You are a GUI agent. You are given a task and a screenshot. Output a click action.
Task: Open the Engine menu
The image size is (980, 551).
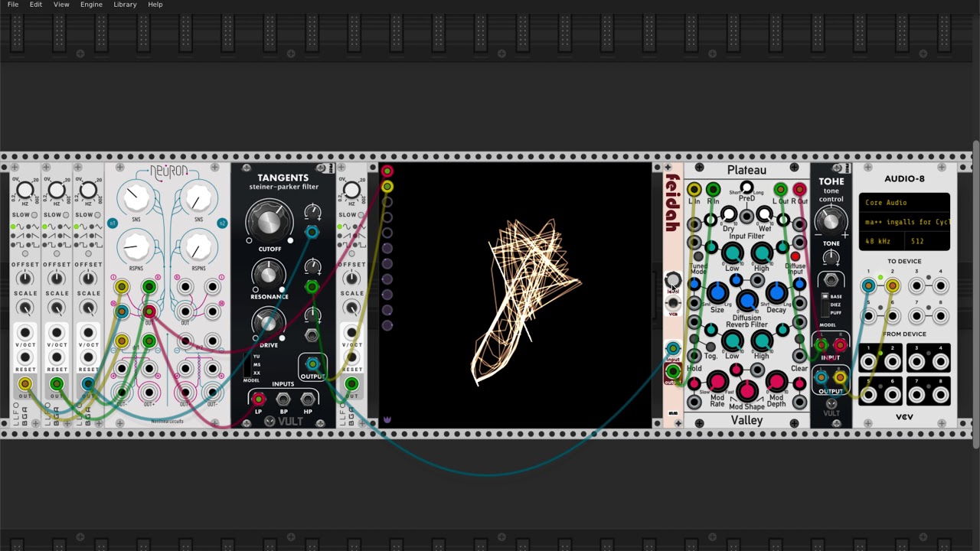point(91,5)
